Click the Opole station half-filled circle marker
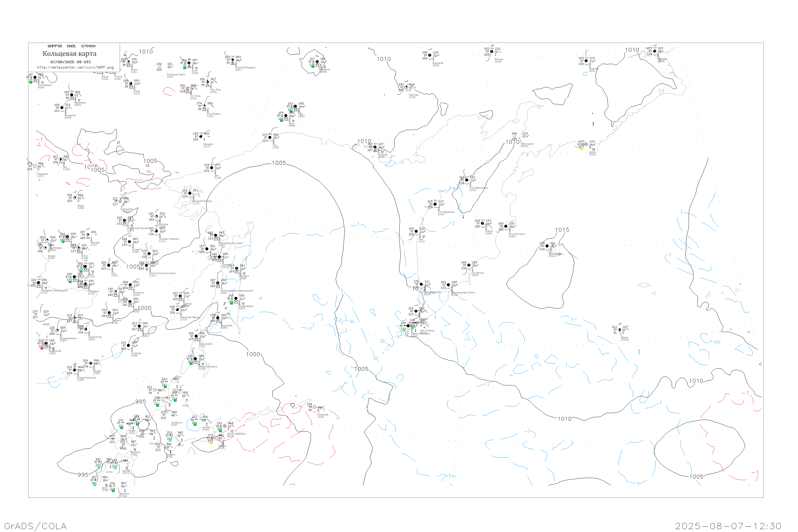Viewport: 798px width, 532px height. pos(620,330)
